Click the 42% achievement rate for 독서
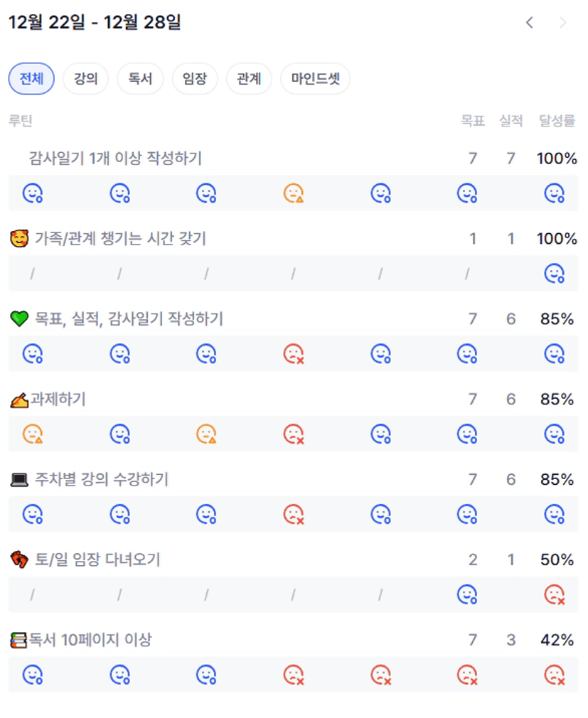 pyautogui.click(x=557, y=641)
